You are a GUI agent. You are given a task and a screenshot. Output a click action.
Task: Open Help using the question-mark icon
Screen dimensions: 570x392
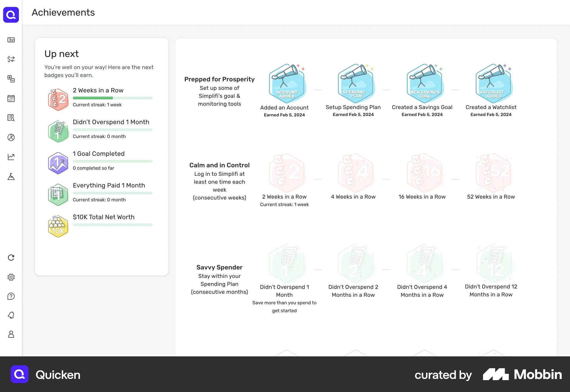11,296
